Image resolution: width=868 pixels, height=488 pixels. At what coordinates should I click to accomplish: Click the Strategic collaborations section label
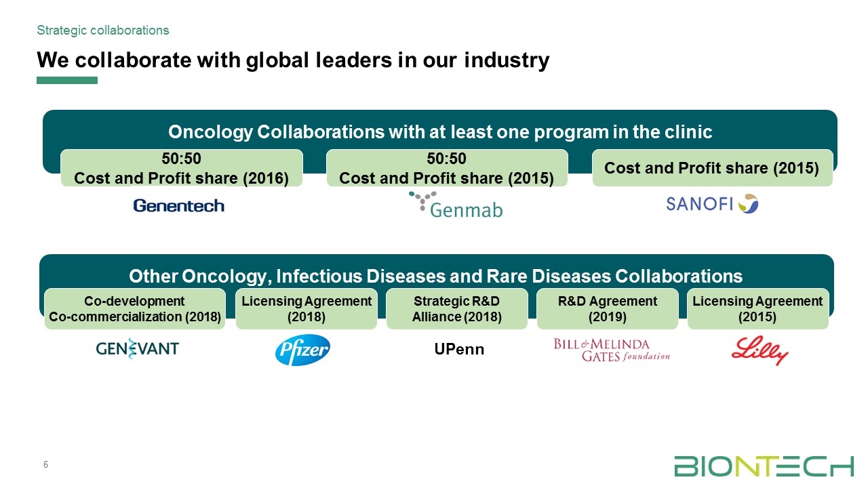click(103, 30)
